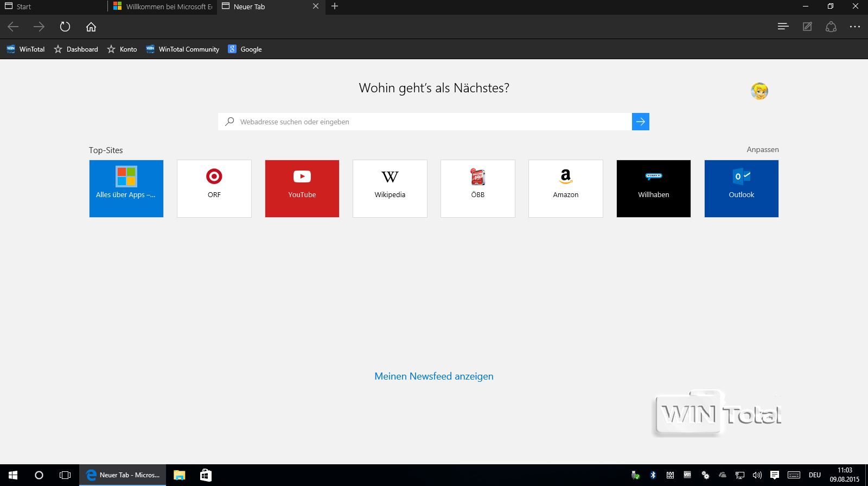Go forward with the arrow button
Image resolution: width=868 pixels, height=486 pixels.
(39, 27)
